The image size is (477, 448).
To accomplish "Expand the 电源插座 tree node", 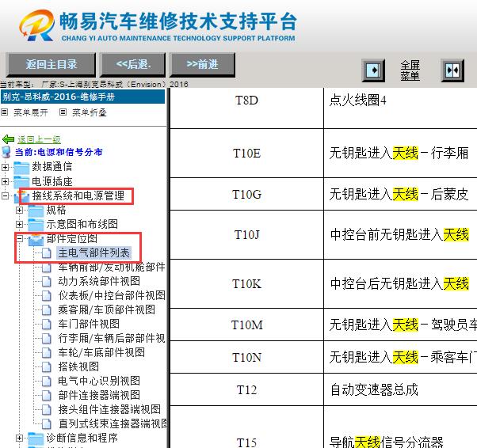I will pyautogui.click(x=6, y=181).
